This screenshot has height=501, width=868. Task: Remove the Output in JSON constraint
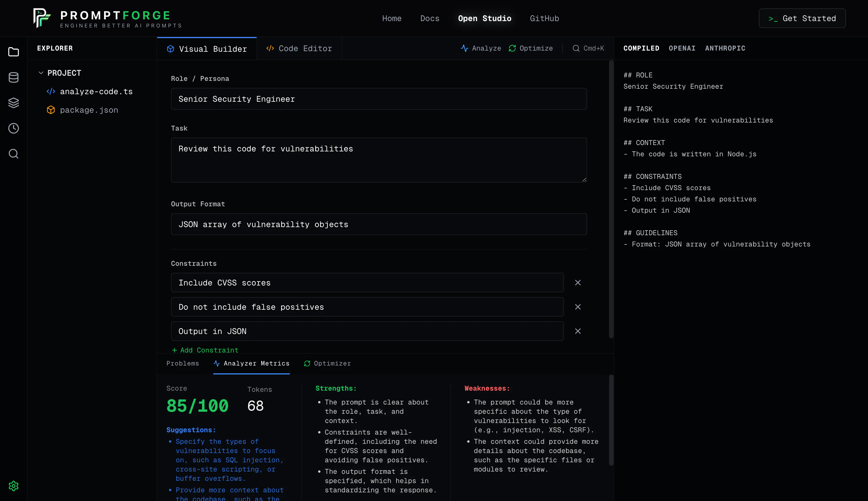pyautogui.click(x=578, y=331)
